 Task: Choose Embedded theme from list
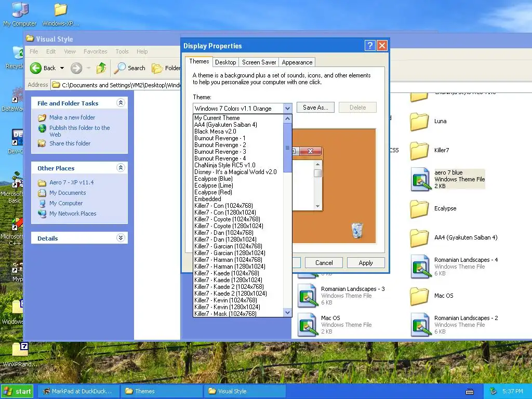click(238, 199)
